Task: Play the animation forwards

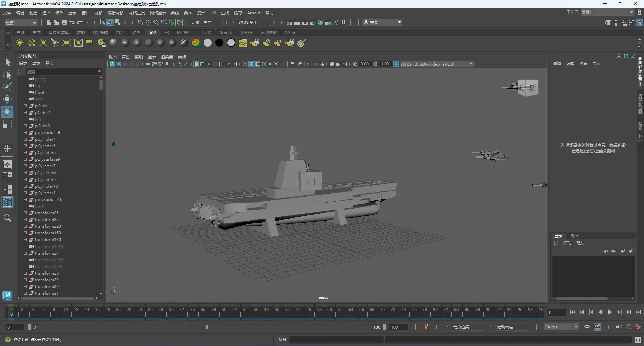Action: [610, 312]
